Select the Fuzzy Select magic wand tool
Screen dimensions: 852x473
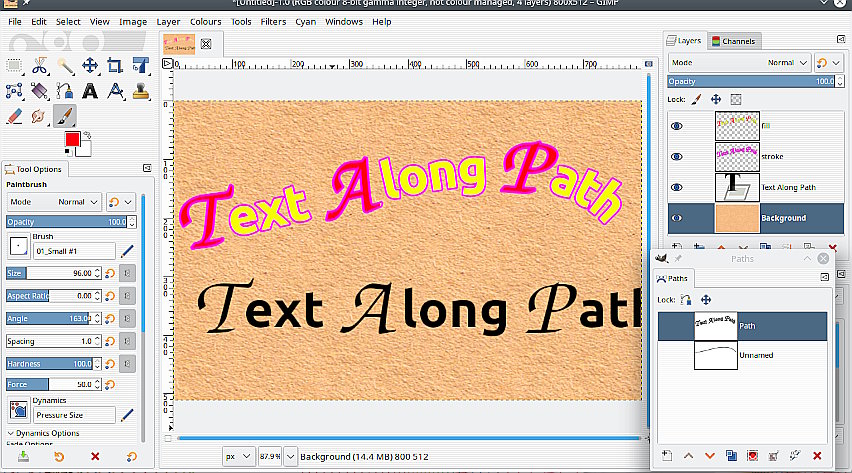65,66
